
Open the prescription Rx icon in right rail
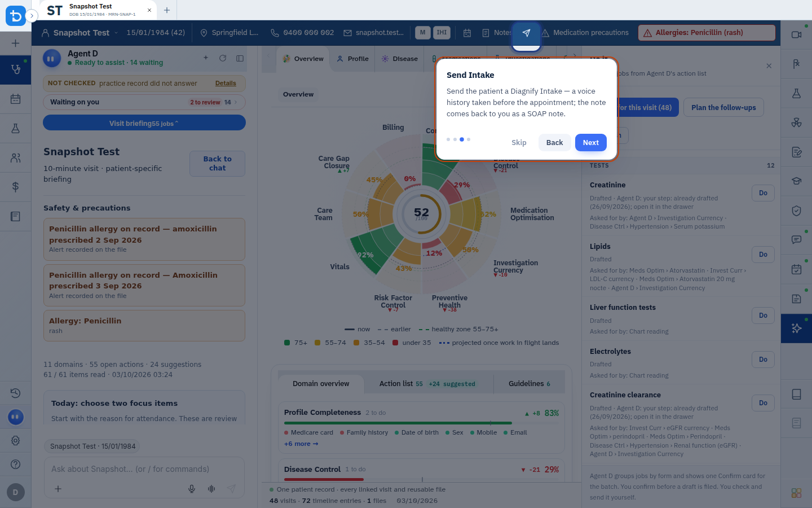796,64
